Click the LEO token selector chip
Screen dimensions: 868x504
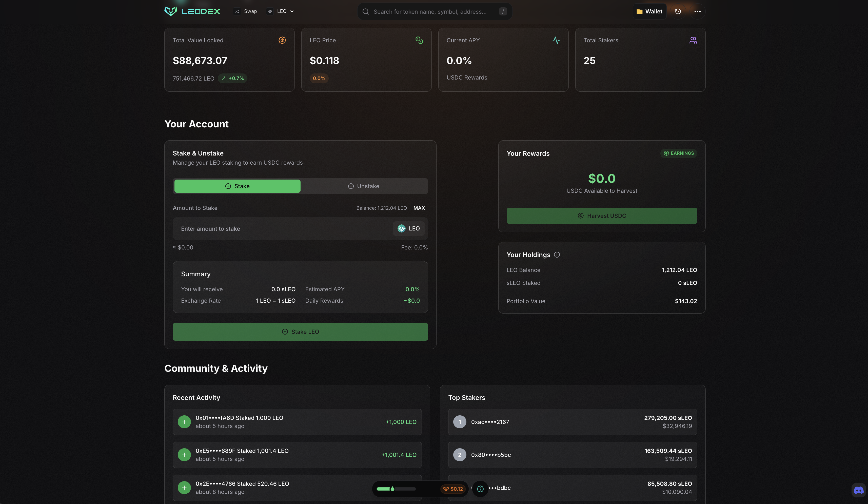click(408, 228)
